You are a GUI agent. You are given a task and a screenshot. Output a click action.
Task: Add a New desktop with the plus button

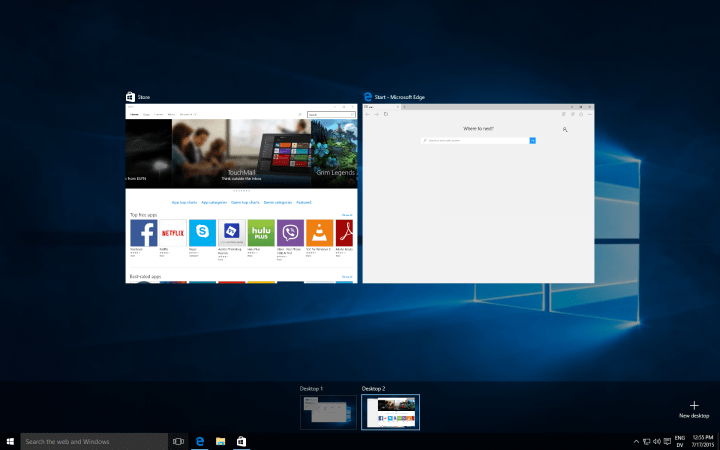pos(694,409)
